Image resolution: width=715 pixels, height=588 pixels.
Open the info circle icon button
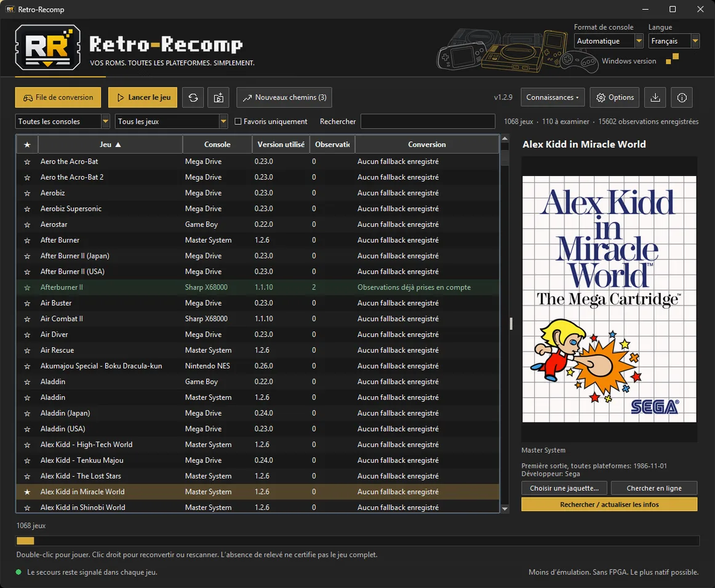(x=682, y=98)
